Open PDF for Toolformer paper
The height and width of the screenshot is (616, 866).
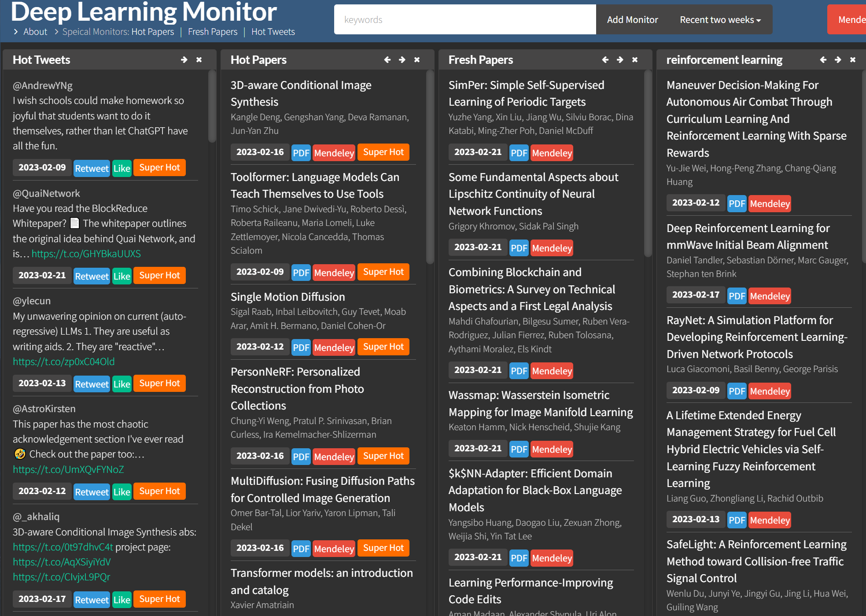(301, 273)
